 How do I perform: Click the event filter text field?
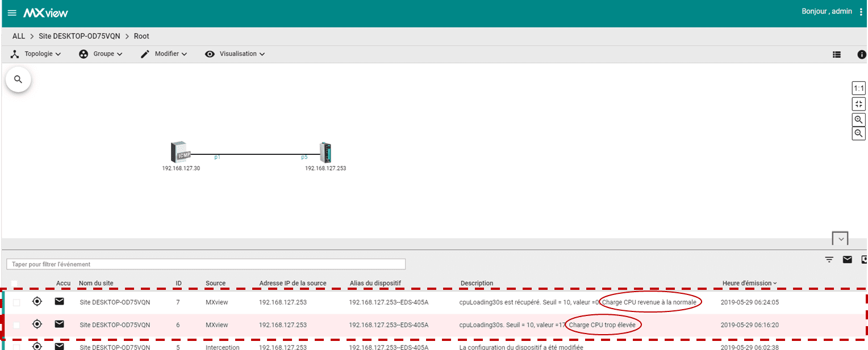pos(206,264)
